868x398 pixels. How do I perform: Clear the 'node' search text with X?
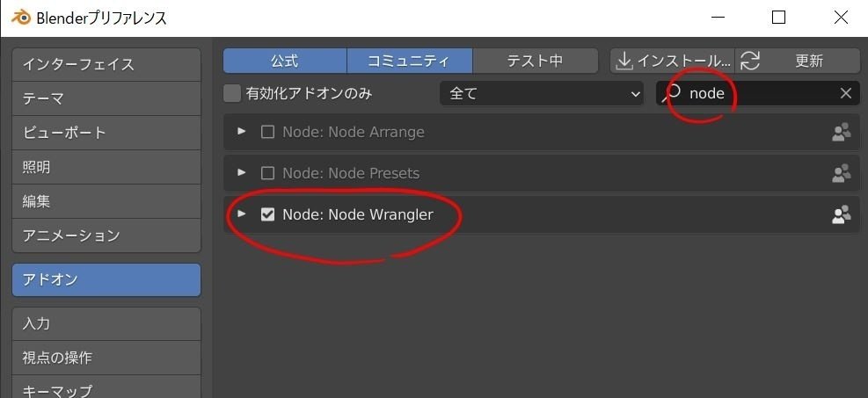(x=845, y=93)
